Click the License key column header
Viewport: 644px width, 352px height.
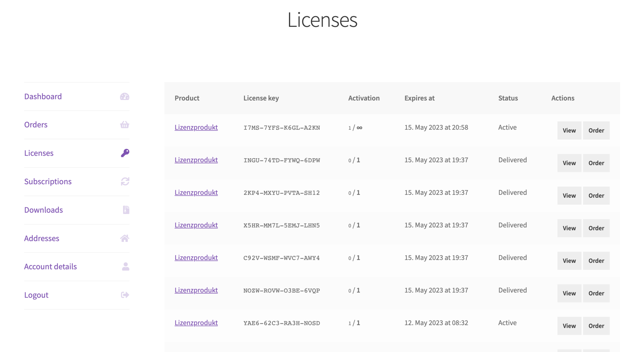pyautogui.click(x=261, y=98)
